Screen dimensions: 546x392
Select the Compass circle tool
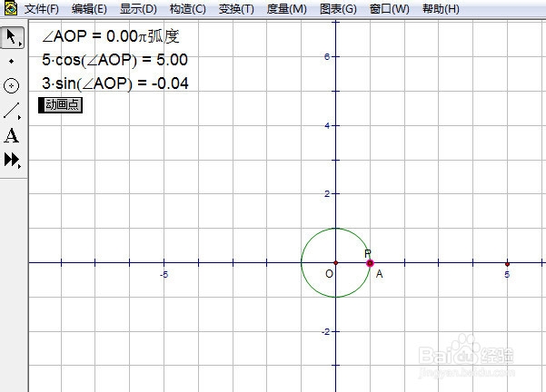pos(11,86)
